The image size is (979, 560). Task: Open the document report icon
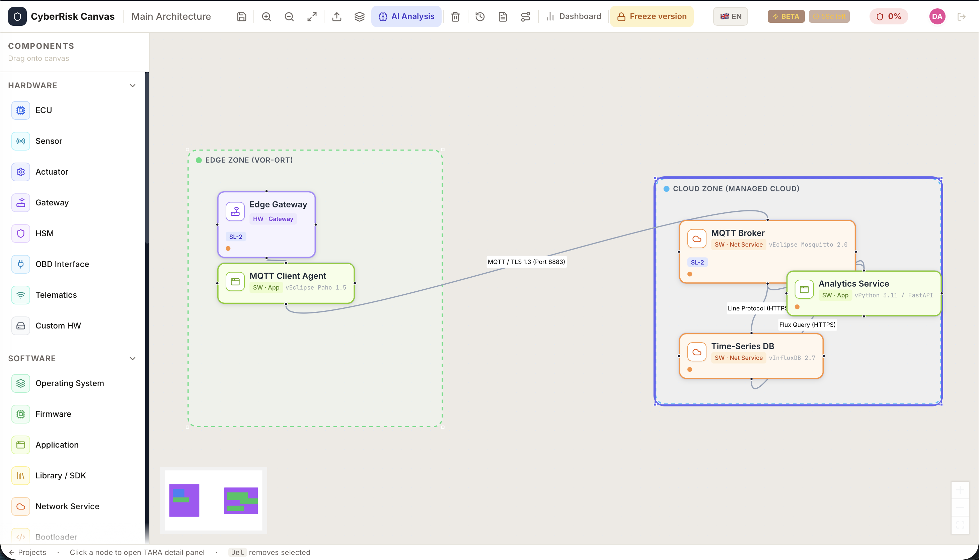pos(503,16)
